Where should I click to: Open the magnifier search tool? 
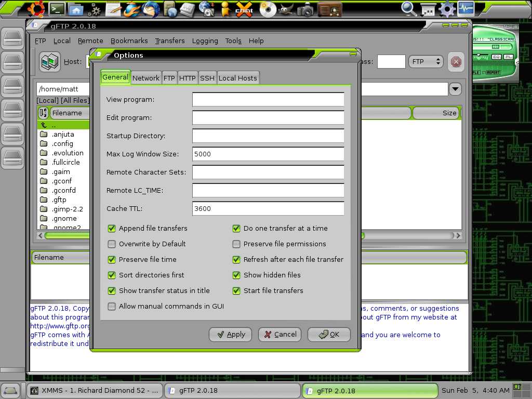[x=408, y=8]
